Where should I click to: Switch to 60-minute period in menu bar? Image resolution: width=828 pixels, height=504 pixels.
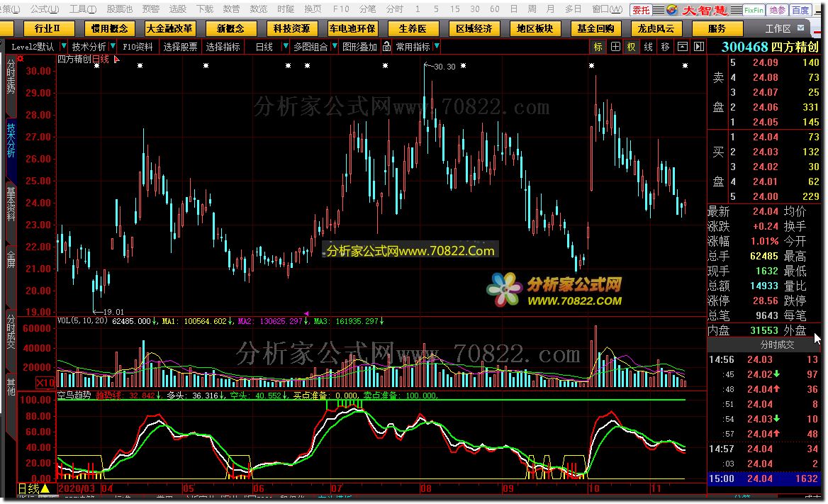pos(494,9)
